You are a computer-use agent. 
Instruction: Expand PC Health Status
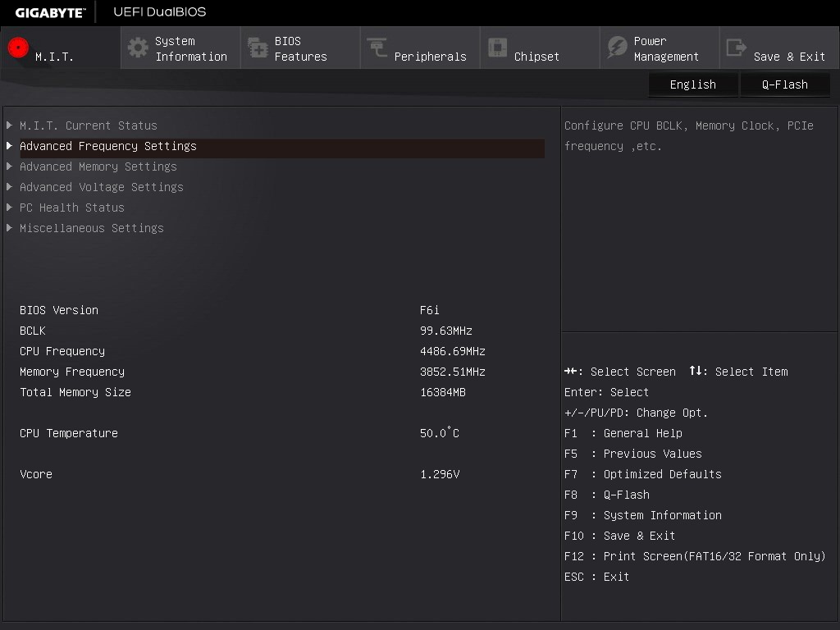(x=72, y=207)
